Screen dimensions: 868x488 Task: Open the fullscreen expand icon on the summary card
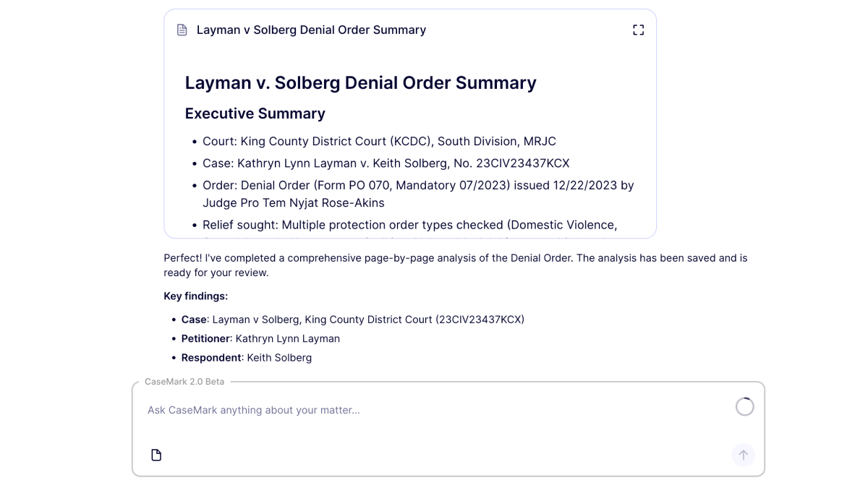pos(638,30)
